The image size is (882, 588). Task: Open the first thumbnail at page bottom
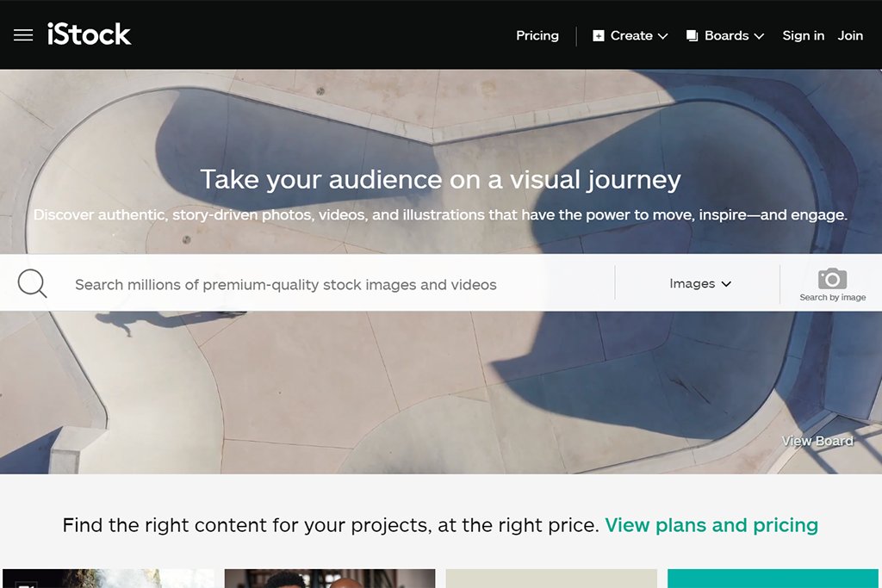[x=108, y=579]
